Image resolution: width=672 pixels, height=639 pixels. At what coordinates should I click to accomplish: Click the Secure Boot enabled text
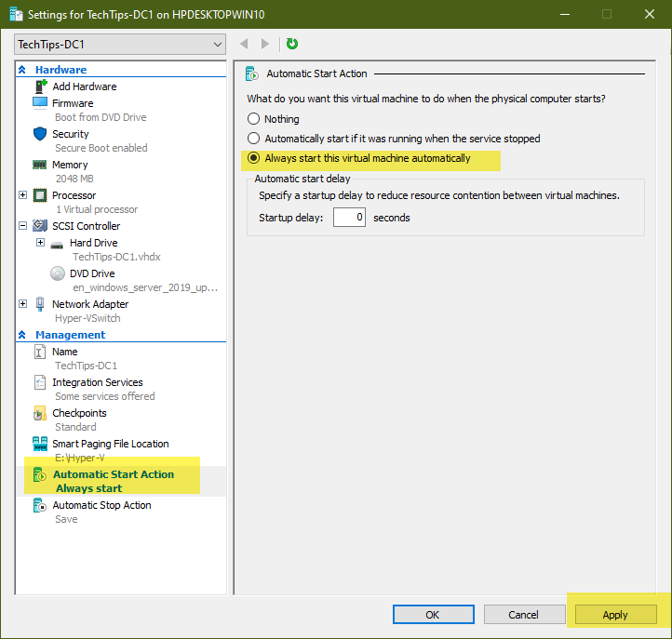pyautogui.click(x=101, y=148)
